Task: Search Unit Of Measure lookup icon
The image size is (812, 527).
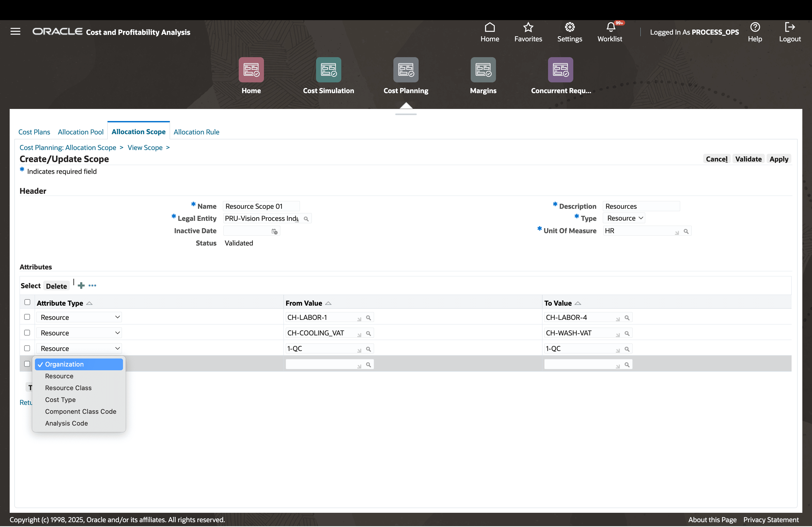Action: click(686, 232)
